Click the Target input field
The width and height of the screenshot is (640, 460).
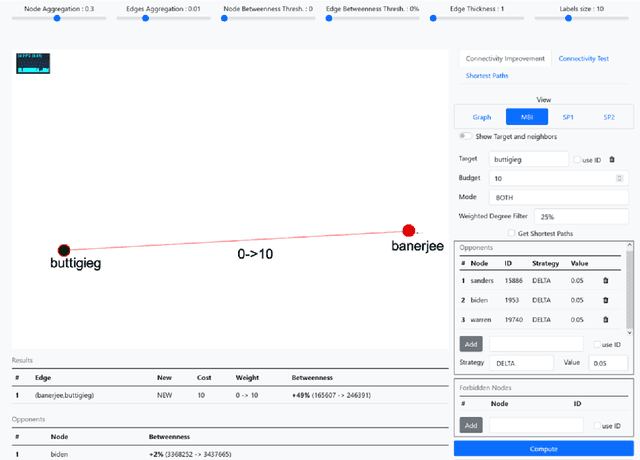point(529,159)
